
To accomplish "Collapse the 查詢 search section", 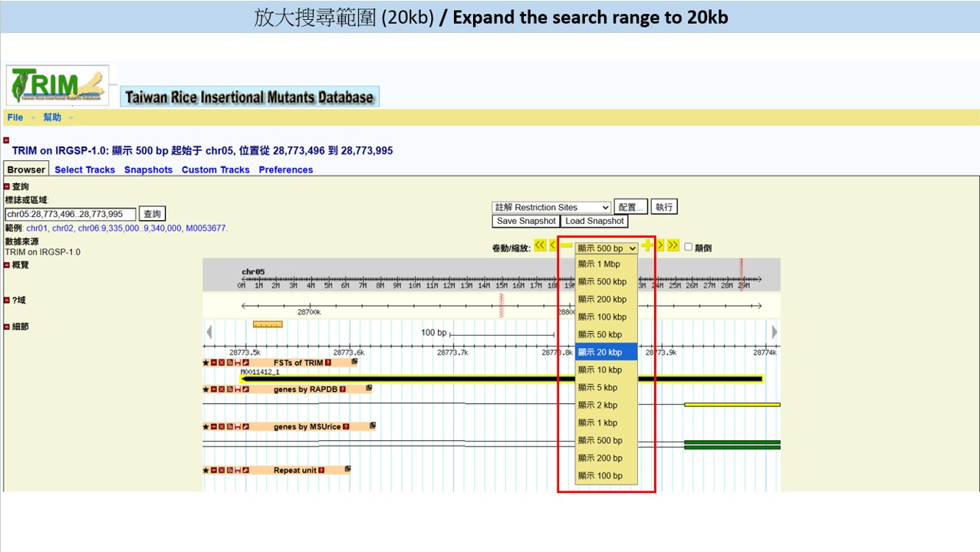I will pyautogui.click(x=7, y=187).
